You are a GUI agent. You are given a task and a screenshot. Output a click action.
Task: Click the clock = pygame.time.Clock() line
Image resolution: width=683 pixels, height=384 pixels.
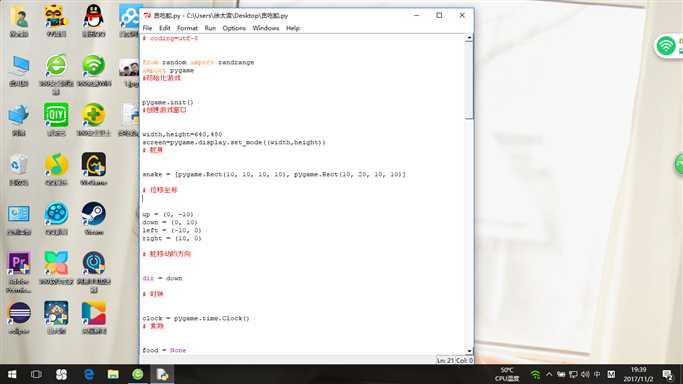click(x=196, y=318)
